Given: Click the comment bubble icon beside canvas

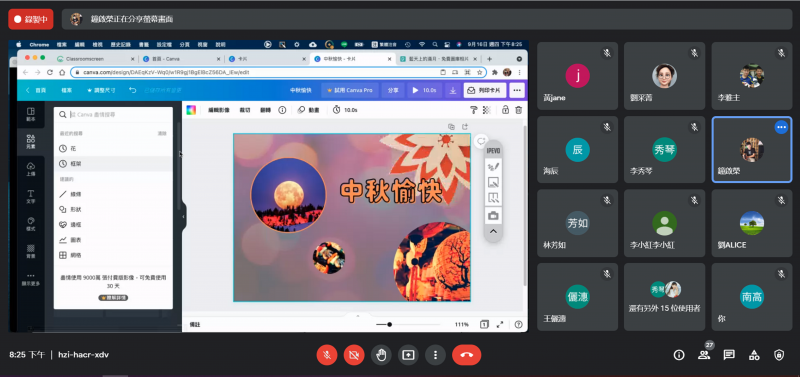Looking at the screenshot, I should tap(480, 141).
